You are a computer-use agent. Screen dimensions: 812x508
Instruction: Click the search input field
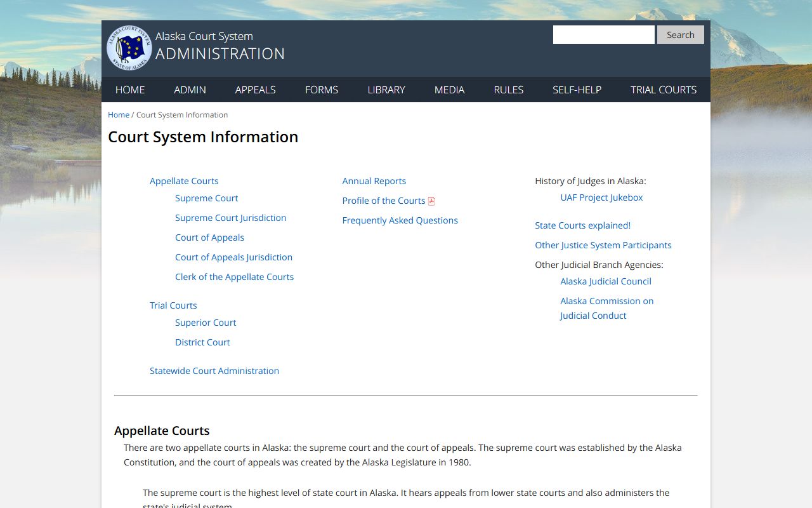[x=603, y=35]
